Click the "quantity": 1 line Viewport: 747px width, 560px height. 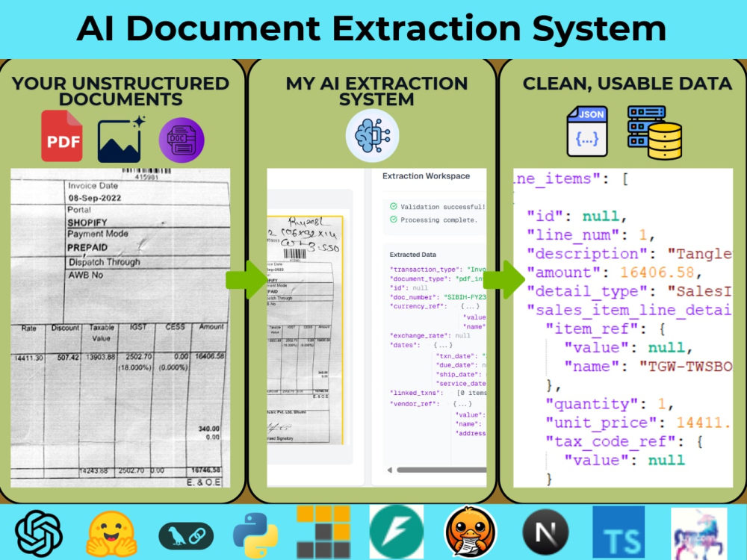[x=610, y=404]
